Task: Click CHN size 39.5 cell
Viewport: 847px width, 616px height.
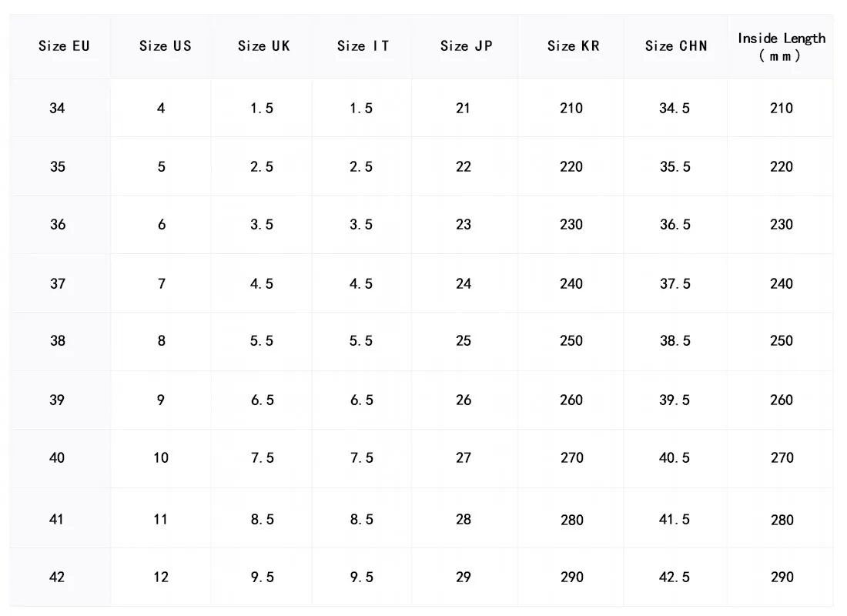Action: pyautogui.click(x=675, y=400)
